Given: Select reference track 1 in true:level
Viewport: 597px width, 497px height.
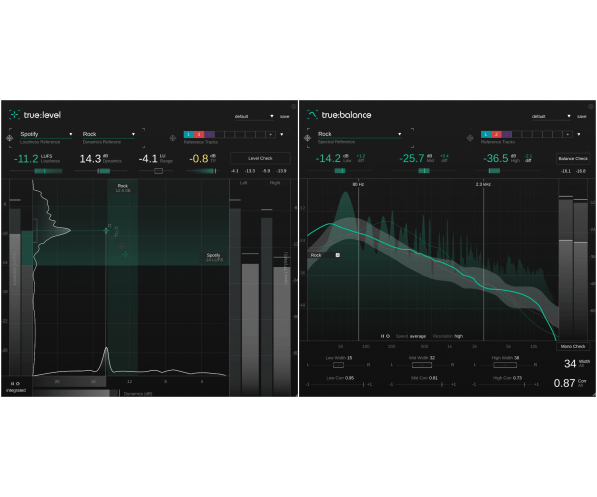Looking at the screenshot, I should pyautogui.click(x=188, y=134).
